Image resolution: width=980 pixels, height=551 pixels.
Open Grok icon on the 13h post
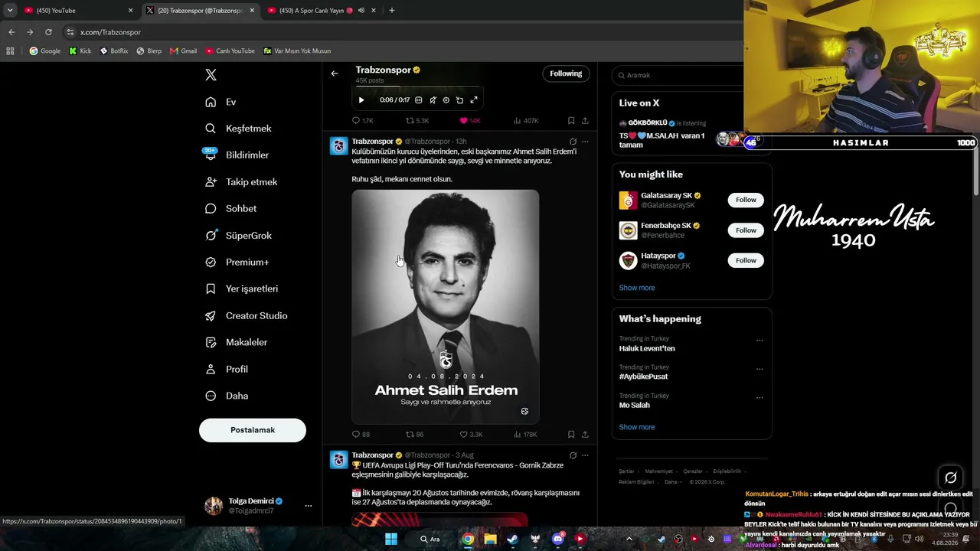[x=573, y=142]
